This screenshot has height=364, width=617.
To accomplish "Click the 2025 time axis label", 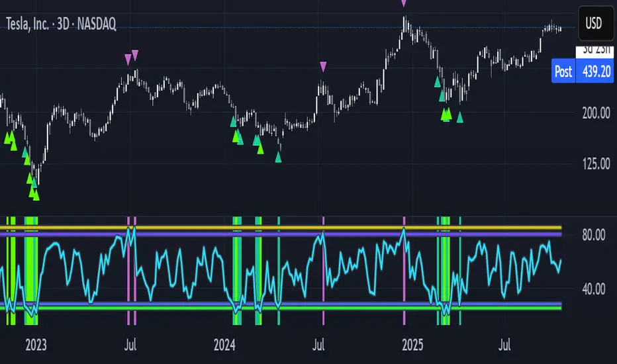I will coord(412,345).
